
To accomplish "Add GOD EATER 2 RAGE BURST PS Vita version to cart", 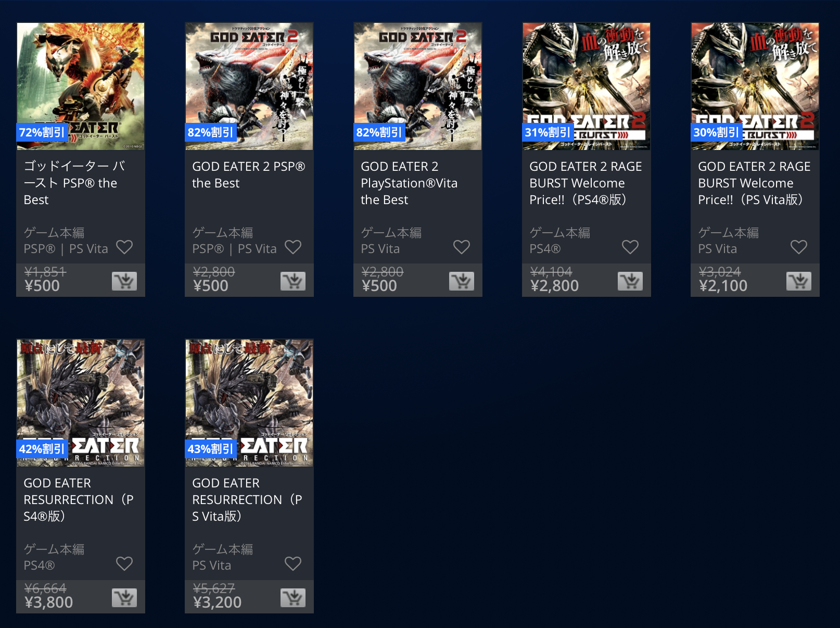I will [799, 281].
